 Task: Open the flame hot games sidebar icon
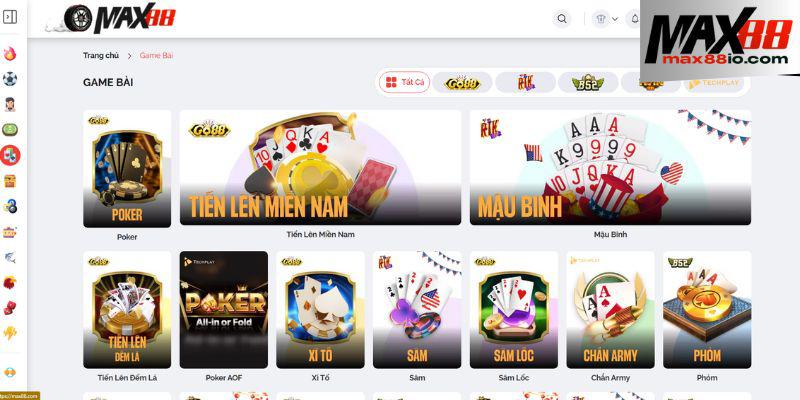click(10, 54)
